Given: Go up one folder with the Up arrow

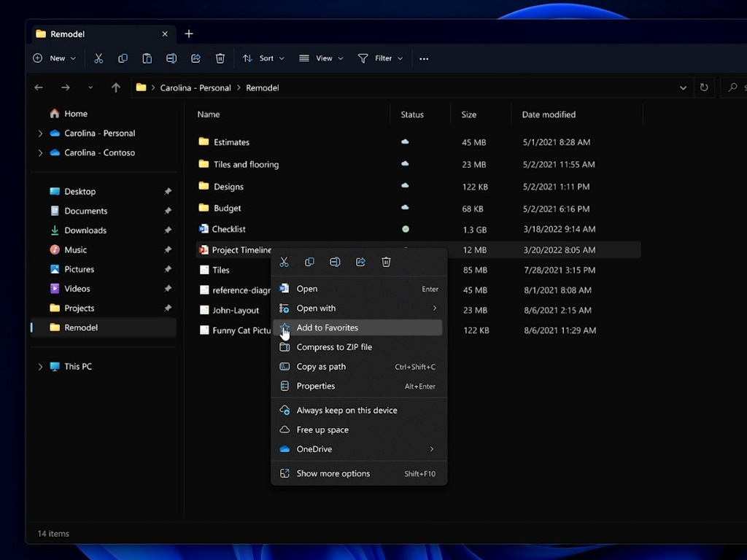Looking at the screenshot, I should pyautogui.click(x=115, y=87).
